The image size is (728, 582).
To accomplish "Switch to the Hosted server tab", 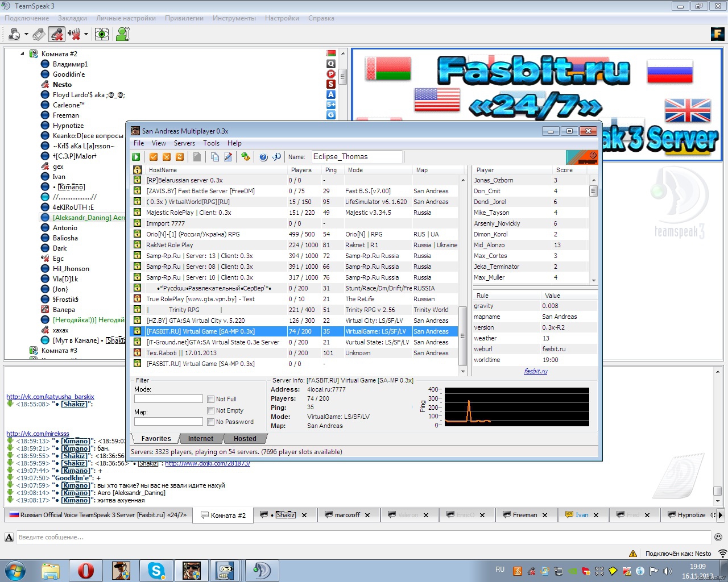I will (245, 439).
